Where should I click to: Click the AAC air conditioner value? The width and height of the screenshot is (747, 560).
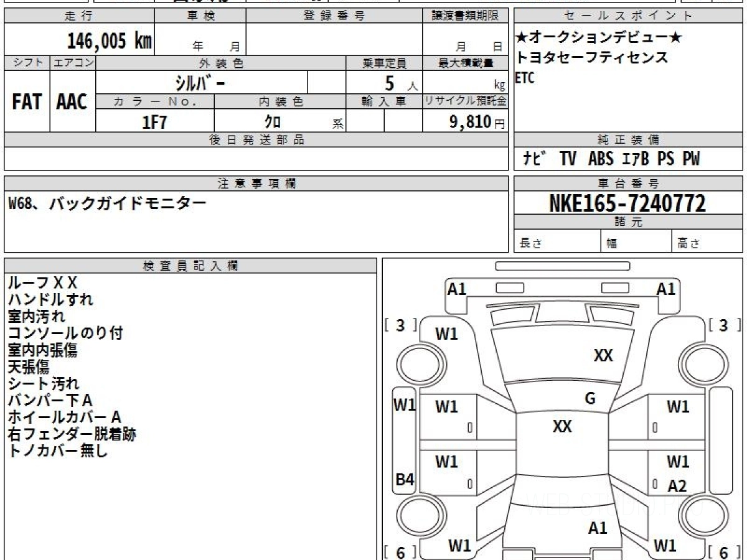pyautogui.click(x=72, y=101)
